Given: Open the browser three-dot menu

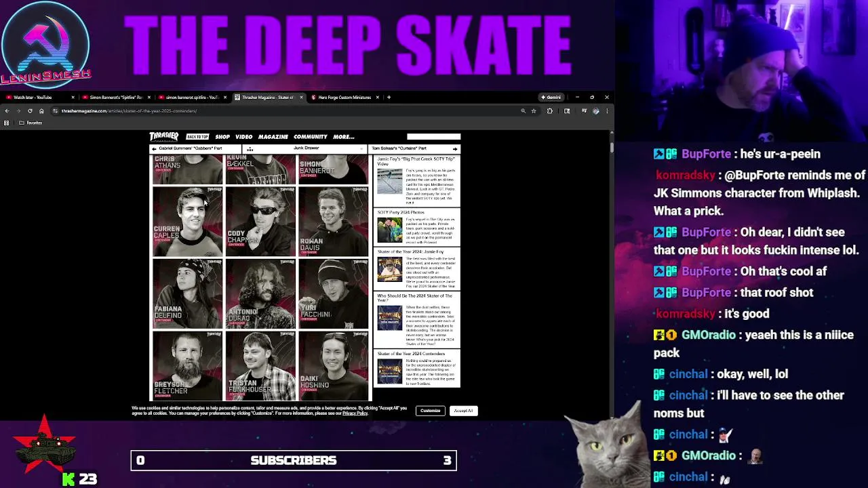Looking at the screenshot, I should (x=607, y=110).
